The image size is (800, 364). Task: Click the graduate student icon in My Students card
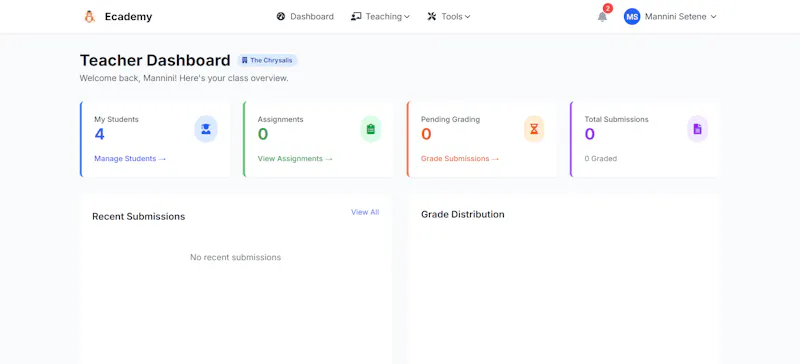coord(206,129)
